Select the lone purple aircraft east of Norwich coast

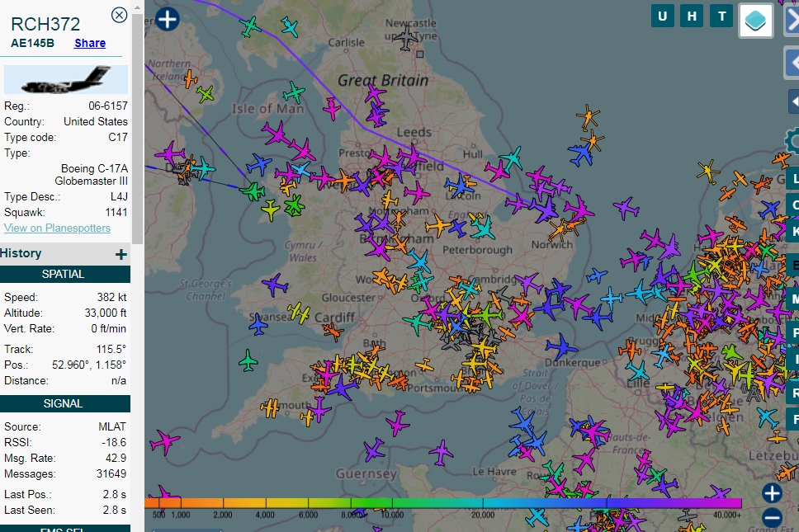coord(626,208)
